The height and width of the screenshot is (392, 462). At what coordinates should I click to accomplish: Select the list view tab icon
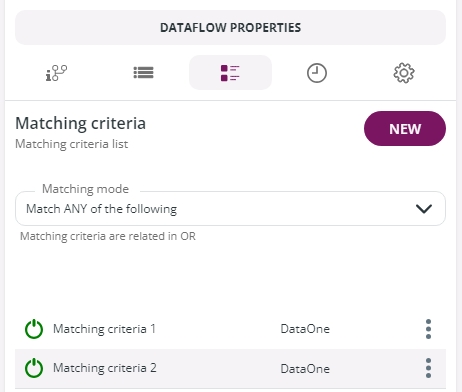pos(143,72)
